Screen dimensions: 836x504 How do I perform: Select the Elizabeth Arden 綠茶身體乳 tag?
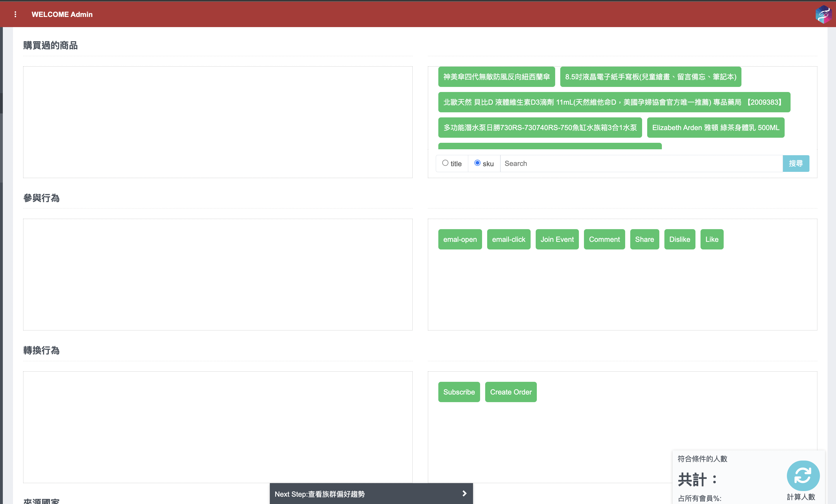click(715, 128)
